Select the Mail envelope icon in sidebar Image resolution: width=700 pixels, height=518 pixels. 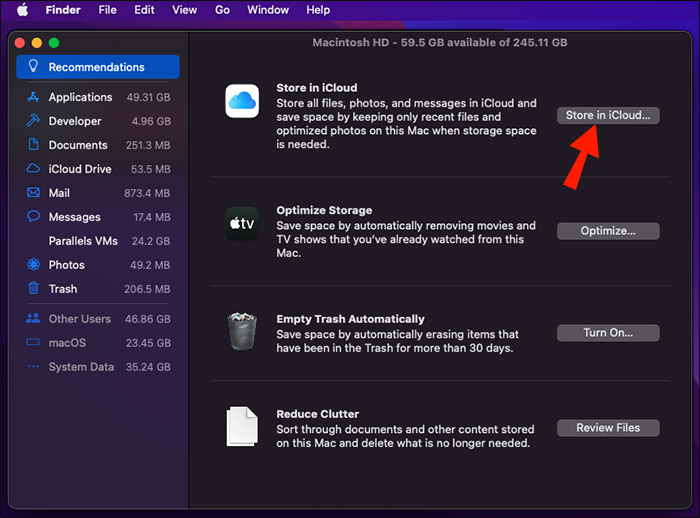pyautogui.click(x=33, y=193)
